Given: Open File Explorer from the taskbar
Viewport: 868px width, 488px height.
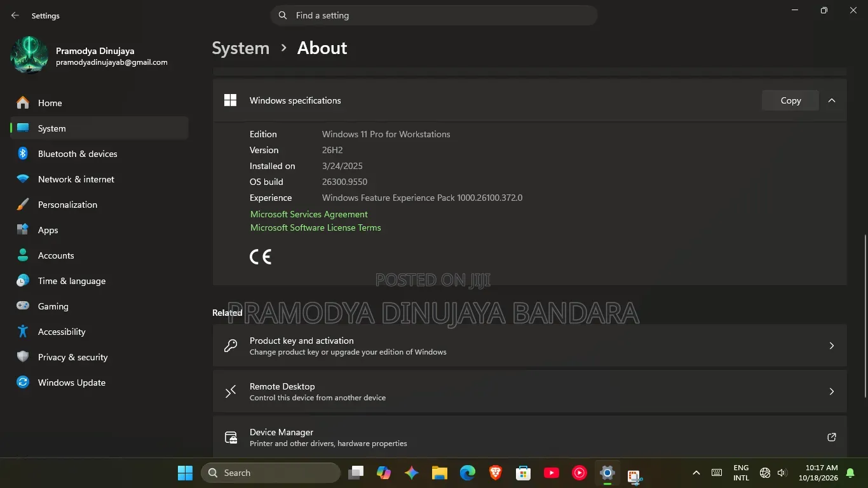Looking at the screenshot, I should 440,473.
